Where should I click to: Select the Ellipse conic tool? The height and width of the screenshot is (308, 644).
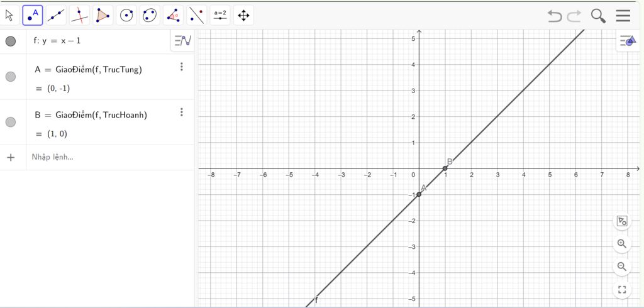150,16
